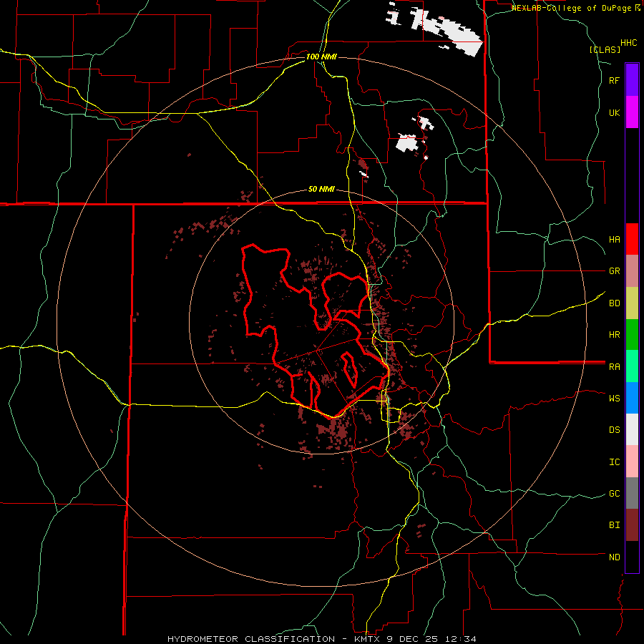Click the UK legend label
This screenshot has height=644, width=644.
[614, 113]
